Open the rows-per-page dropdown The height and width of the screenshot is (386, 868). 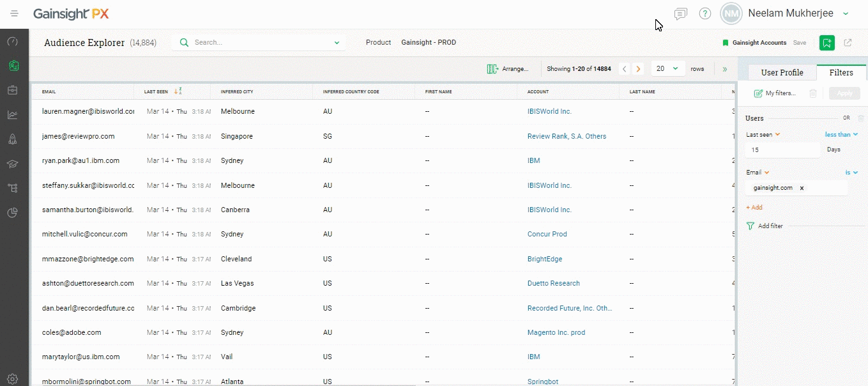[x=668, y=69]
